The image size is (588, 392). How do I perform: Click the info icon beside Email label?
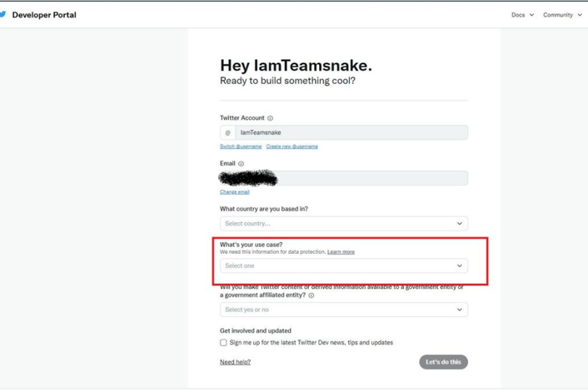(x=242, y=164)
